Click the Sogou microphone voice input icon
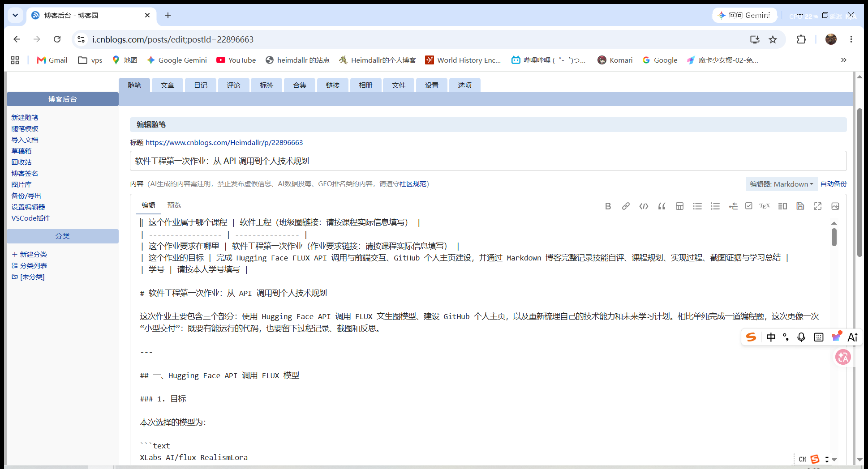 point(801,337)
